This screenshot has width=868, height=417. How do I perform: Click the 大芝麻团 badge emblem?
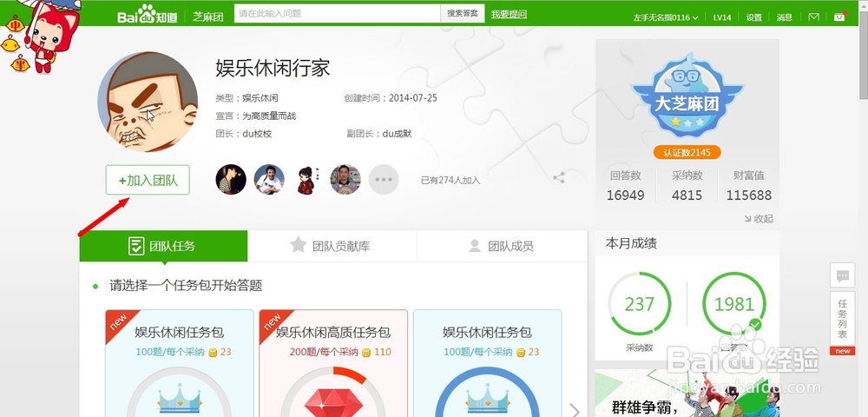coord(687,96)
